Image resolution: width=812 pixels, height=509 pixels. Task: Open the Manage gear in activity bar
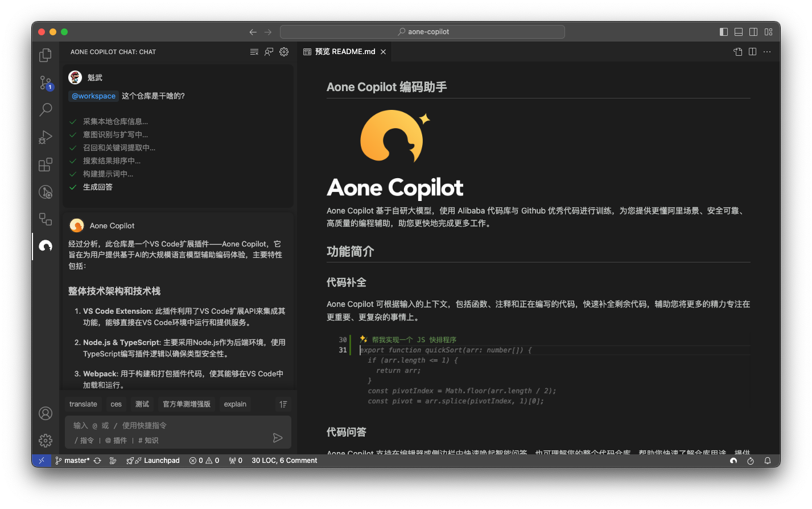(x=46, y=440)
